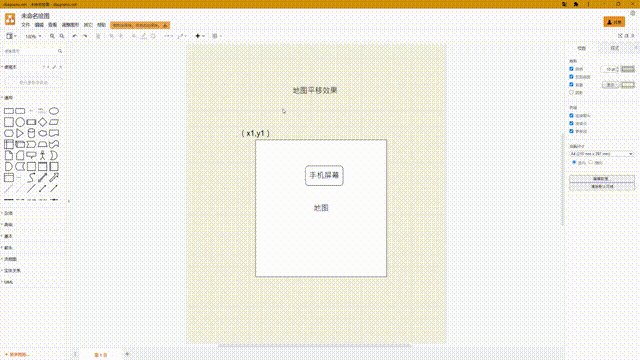Open the Help (帮助) menu
Screen dimensions: 640x360
click(102, 25)
